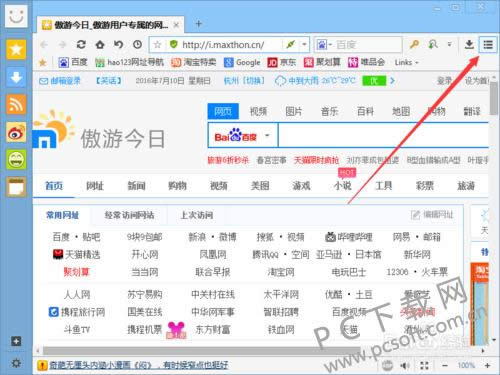
Task: Open 哔哩哔哩 site link
Action: coord(349,237)
